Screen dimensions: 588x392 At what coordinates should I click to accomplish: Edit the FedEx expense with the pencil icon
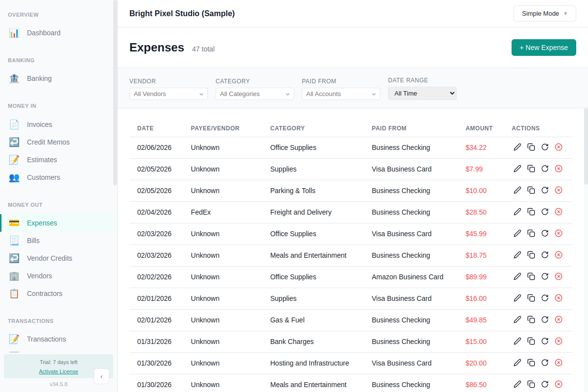pyautogui.click(x=517, y=212)
